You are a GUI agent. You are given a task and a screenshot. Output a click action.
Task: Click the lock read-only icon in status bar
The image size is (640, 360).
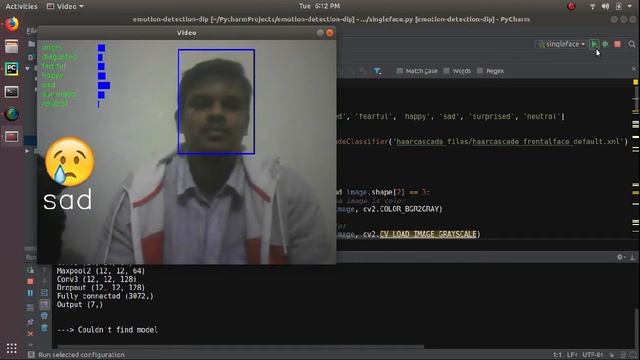[x=611, y=355]
